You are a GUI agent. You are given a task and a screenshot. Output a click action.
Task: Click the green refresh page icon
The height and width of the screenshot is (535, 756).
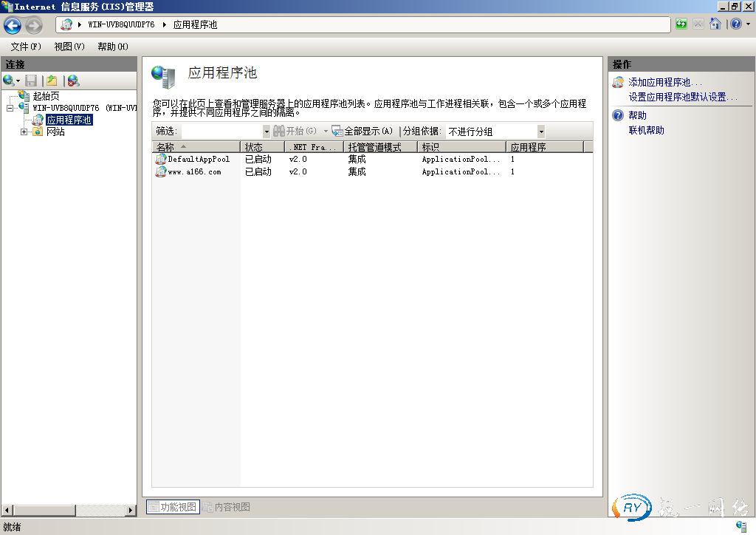point(681,24)
